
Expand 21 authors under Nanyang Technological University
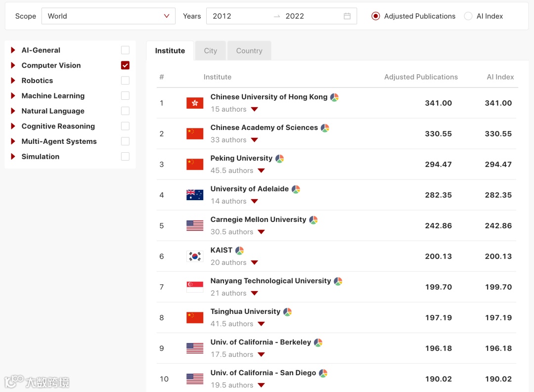[x=255, y=293]
